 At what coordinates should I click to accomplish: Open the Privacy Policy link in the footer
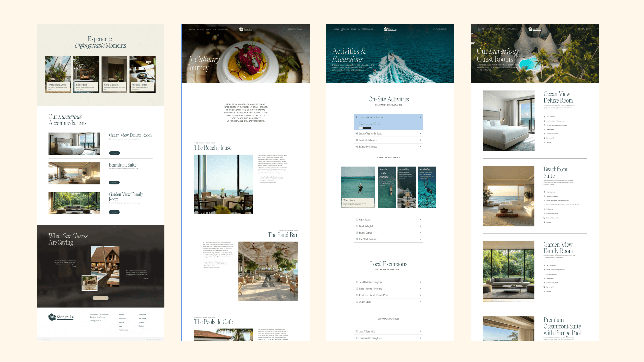148,339
